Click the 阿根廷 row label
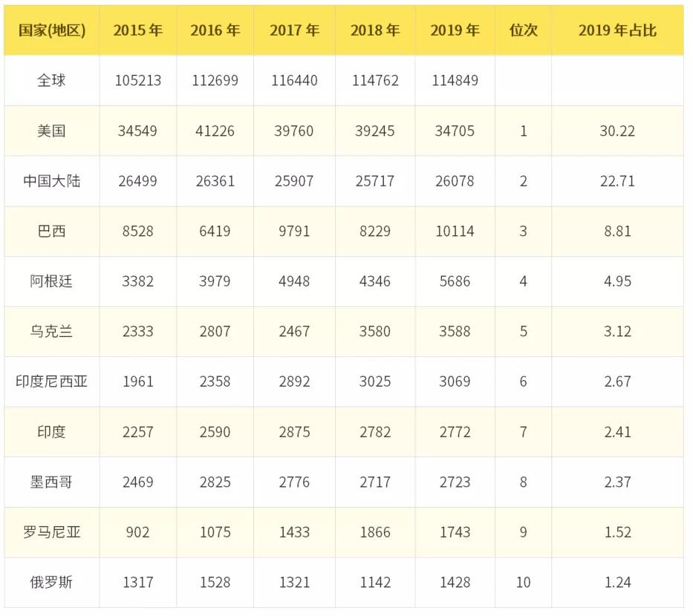693x616 pixels. click(51, 281)
